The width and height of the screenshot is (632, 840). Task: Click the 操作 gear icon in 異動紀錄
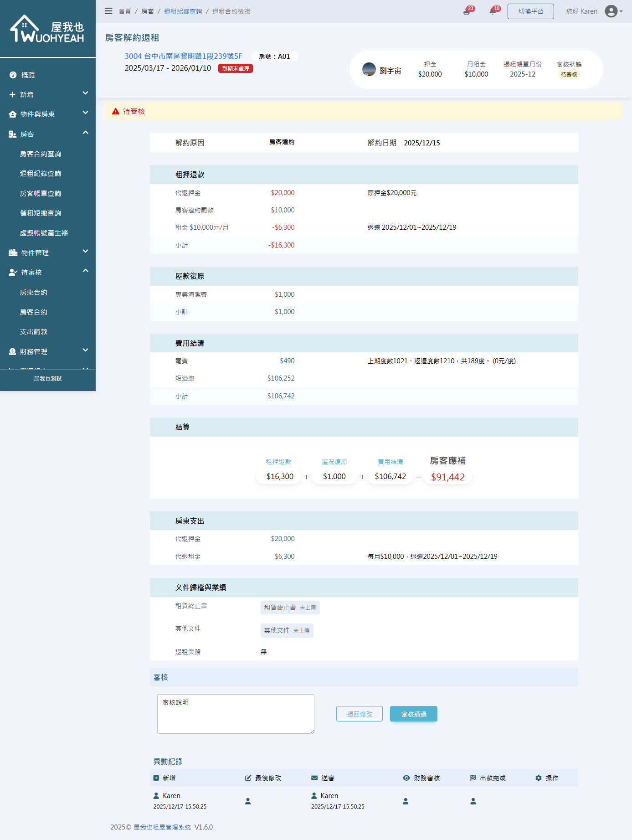tap(539, 778)
